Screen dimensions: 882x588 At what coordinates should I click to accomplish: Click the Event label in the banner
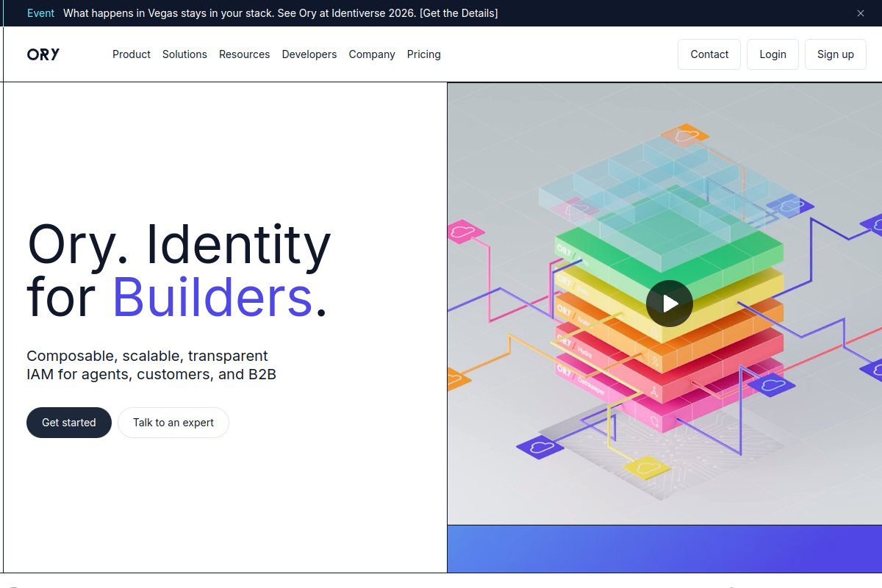40,13
